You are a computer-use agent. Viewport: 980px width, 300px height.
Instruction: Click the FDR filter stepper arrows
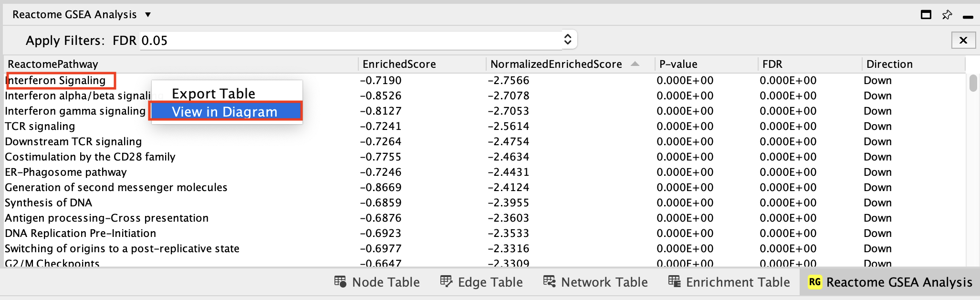pos(568,40)
